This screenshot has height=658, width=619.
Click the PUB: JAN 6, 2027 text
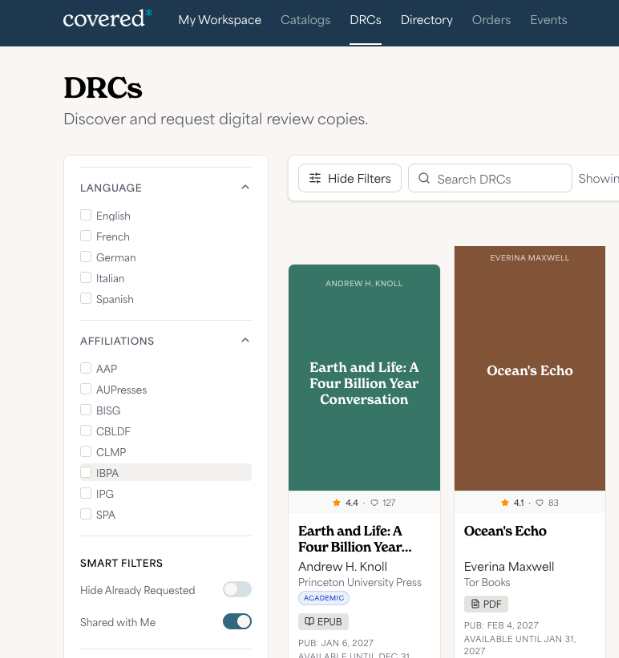336,643
